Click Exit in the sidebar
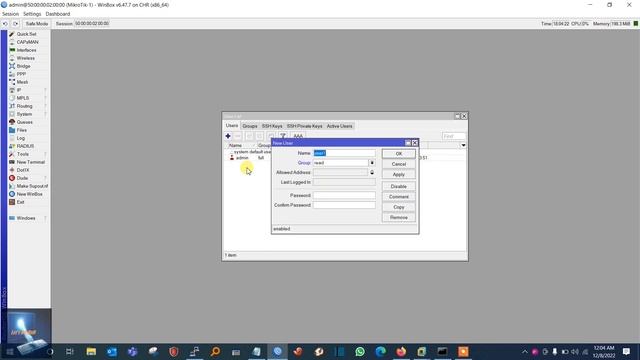Screen dimensions: 640x360 click(x=20, y=202)
